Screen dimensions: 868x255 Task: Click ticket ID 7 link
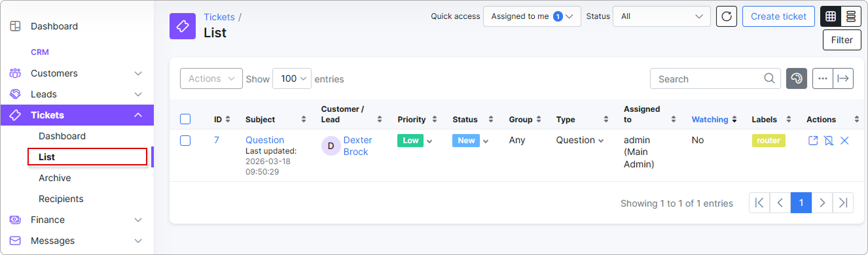pyautogui.click(x=217, y=140)
